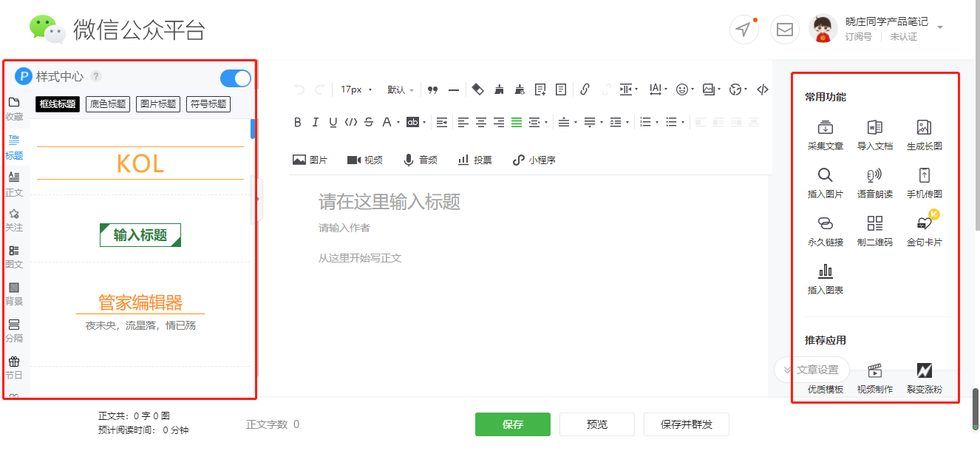Toggle bold formatting in the editor toolbar
This screenshot has height=451, width=980.
(x=298, y=122)
